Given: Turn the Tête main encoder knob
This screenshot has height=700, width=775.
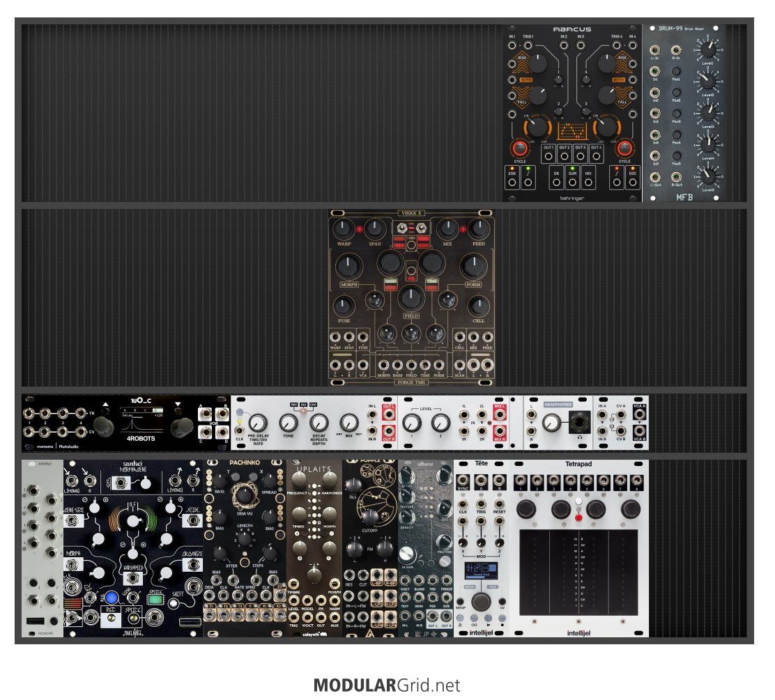Looking at the screenshot, I should click(x=480, y=602).
